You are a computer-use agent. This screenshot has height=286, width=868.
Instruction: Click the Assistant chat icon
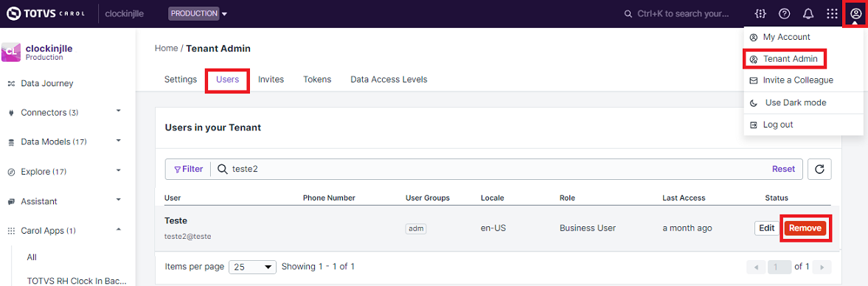tap(11, 201)
